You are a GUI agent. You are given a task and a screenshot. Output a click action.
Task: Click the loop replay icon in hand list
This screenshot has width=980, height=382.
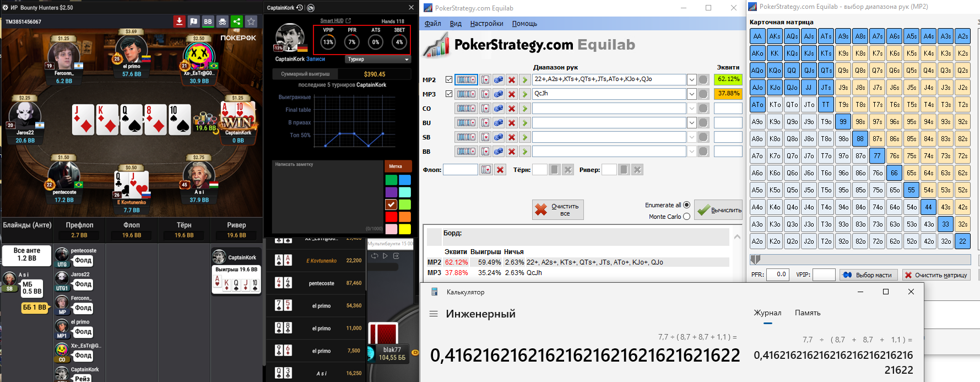[x=375, y=256]
